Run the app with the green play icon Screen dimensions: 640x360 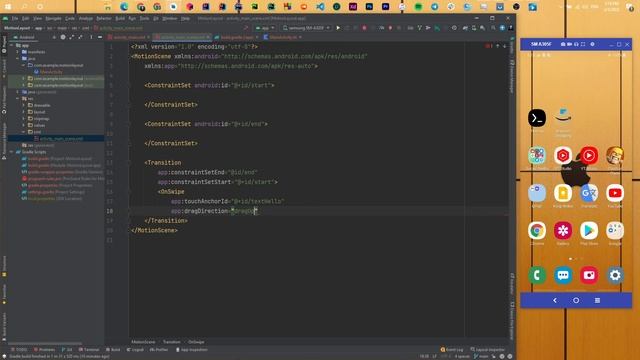338,28
